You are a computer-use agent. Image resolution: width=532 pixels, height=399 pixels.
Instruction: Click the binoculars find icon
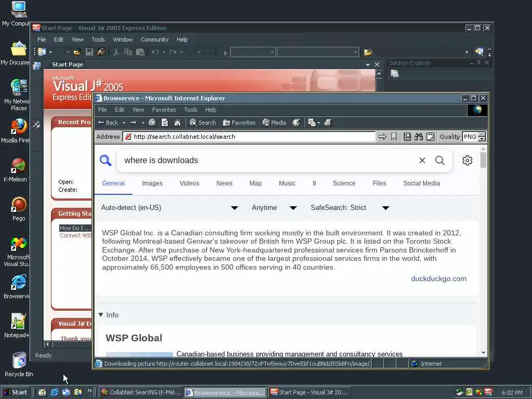pyautogui.click(x=419, y=137)
